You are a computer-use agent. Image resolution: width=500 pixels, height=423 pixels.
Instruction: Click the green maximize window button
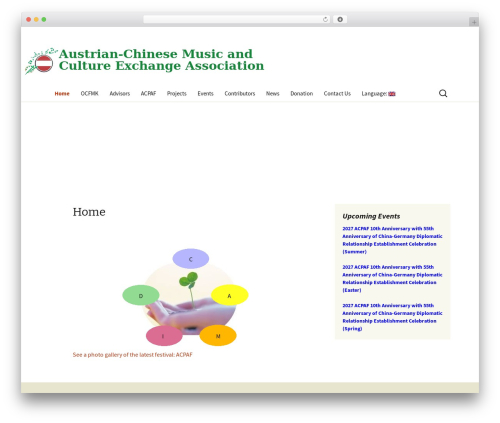(44, 19)
